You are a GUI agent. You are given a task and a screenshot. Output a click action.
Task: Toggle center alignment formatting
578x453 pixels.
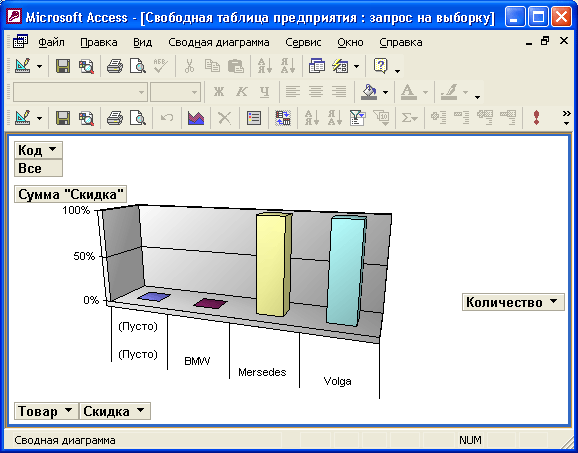[316, 92]
